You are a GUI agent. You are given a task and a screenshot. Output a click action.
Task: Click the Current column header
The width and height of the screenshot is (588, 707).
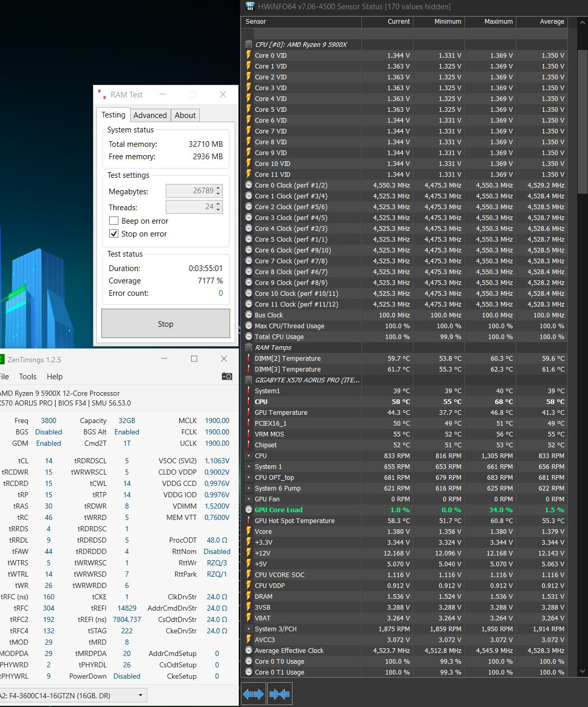[387, 22]
